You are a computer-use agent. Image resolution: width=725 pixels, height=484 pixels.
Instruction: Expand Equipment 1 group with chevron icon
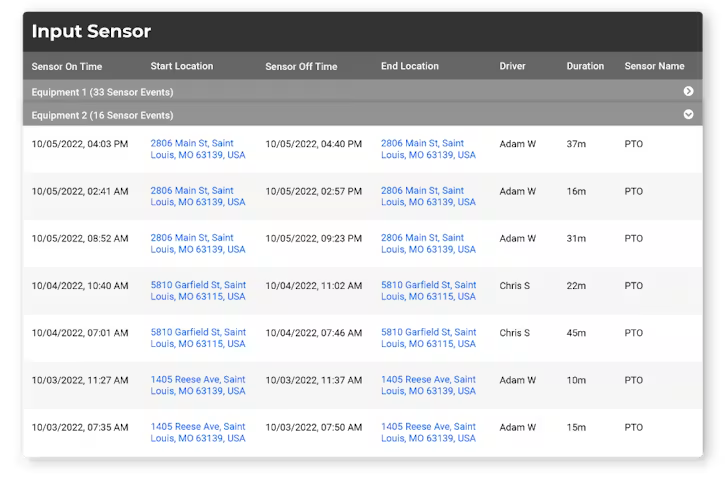[x=688, y=91]
